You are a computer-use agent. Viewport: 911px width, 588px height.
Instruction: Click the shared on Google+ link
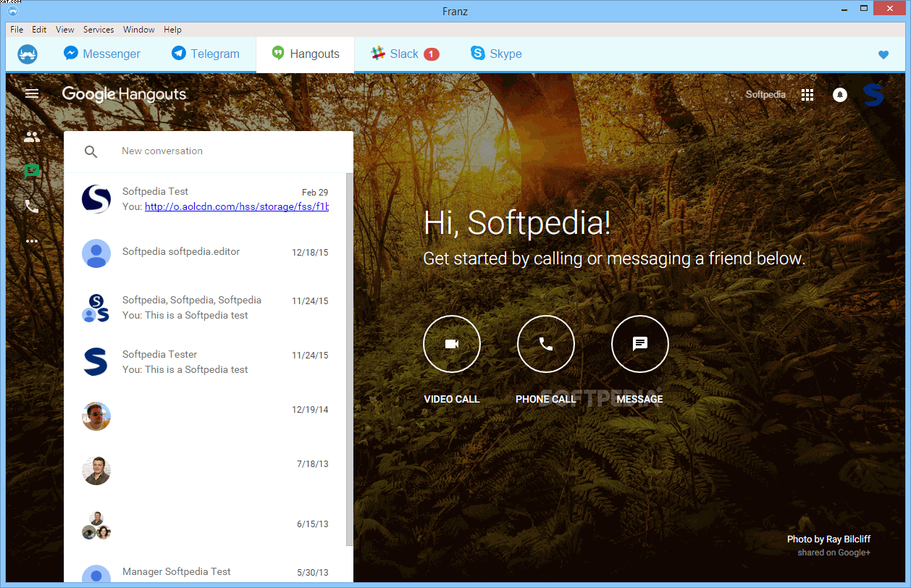[x=834, y=553]
